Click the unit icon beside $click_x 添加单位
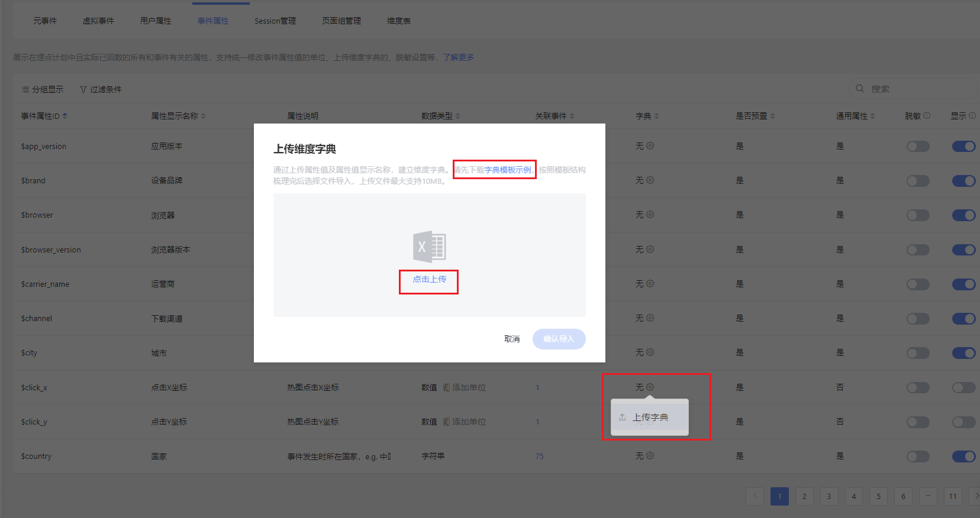 pos(446,387)
